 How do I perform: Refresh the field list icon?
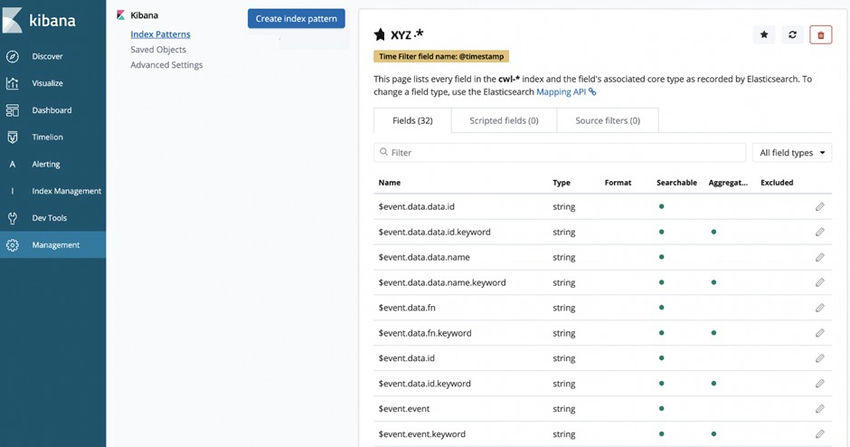792,34
